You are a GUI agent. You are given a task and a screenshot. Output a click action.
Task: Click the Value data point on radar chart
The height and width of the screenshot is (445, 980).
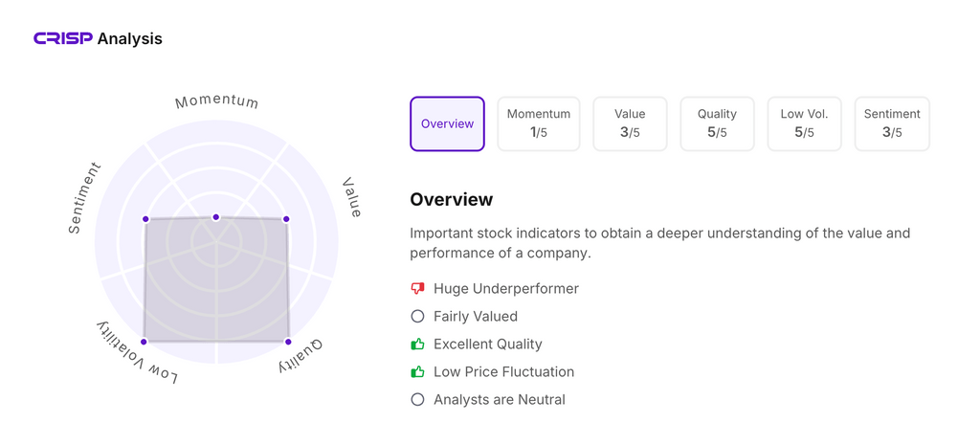tap(286, 219)
